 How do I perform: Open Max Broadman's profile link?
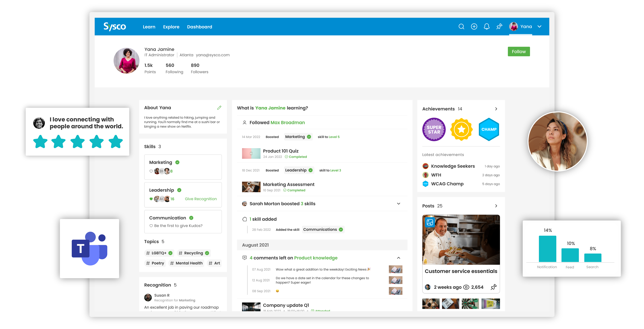coord(288,122)
